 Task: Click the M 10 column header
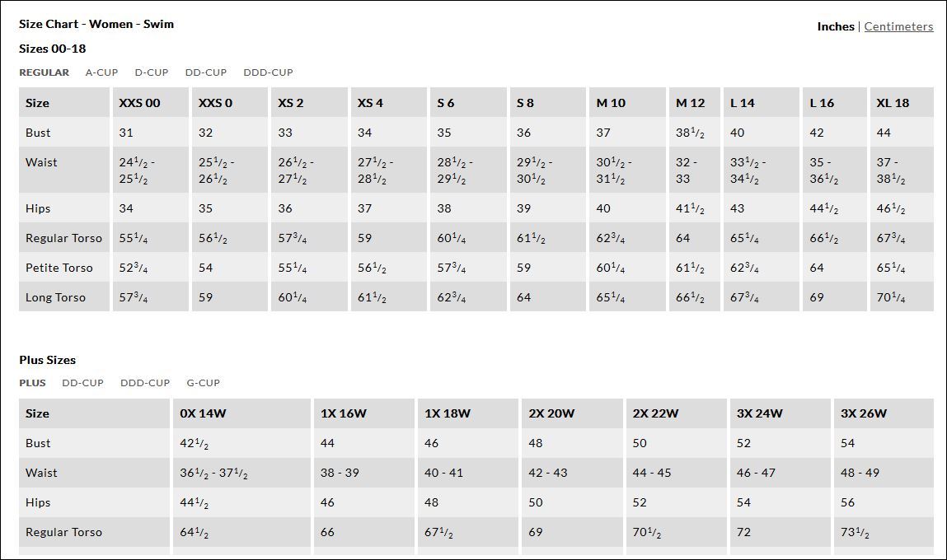coord(627,103)
